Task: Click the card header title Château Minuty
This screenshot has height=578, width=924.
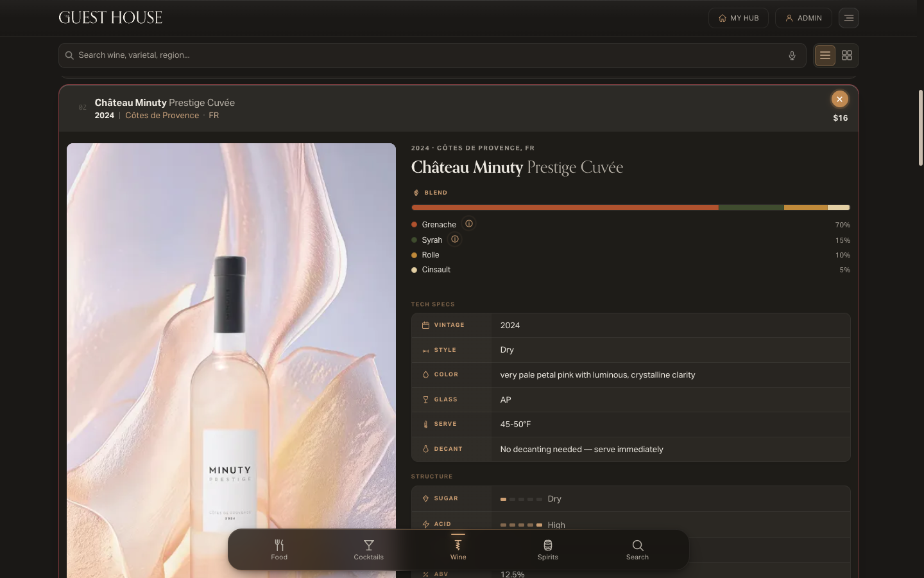Action: [x=131, y=103]
